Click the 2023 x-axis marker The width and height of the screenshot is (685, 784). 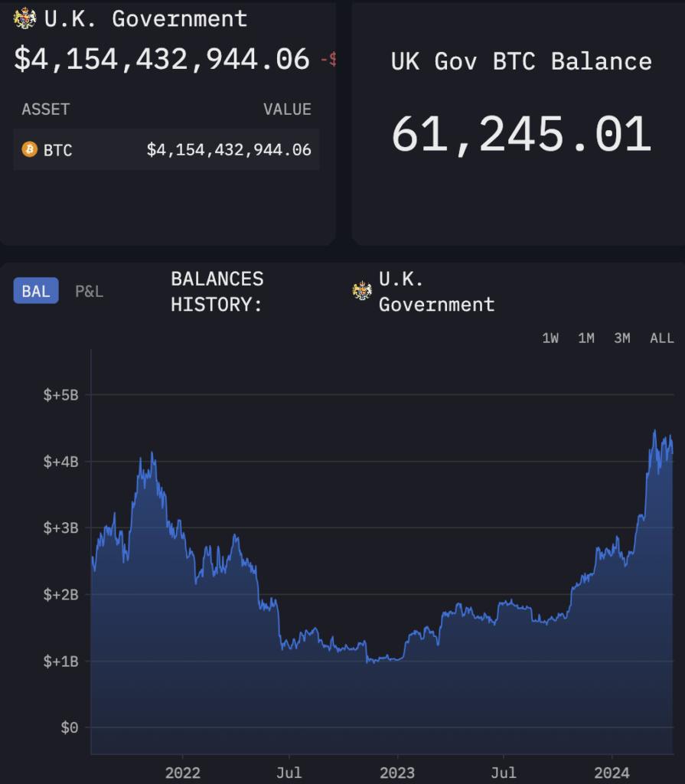397,772
